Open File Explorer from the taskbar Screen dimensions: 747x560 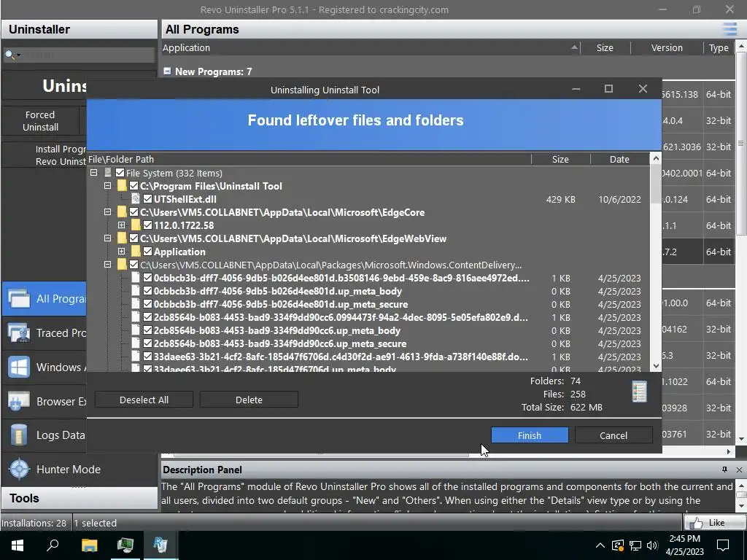tap(89, 545)
